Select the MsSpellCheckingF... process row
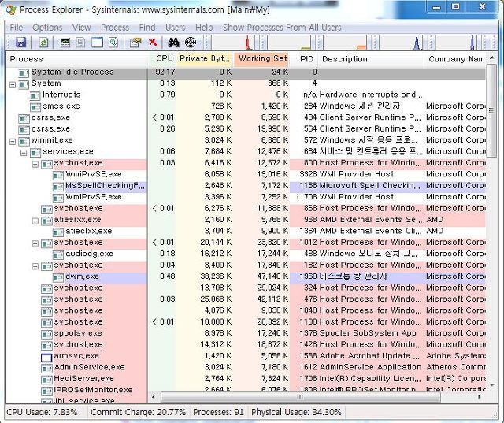 tap(246, 186)
